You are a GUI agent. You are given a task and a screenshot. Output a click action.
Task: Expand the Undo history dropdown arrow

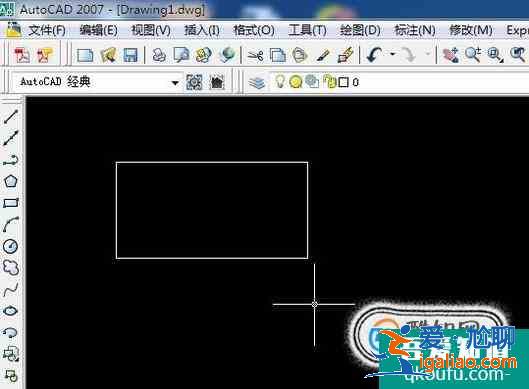(392, 54)
